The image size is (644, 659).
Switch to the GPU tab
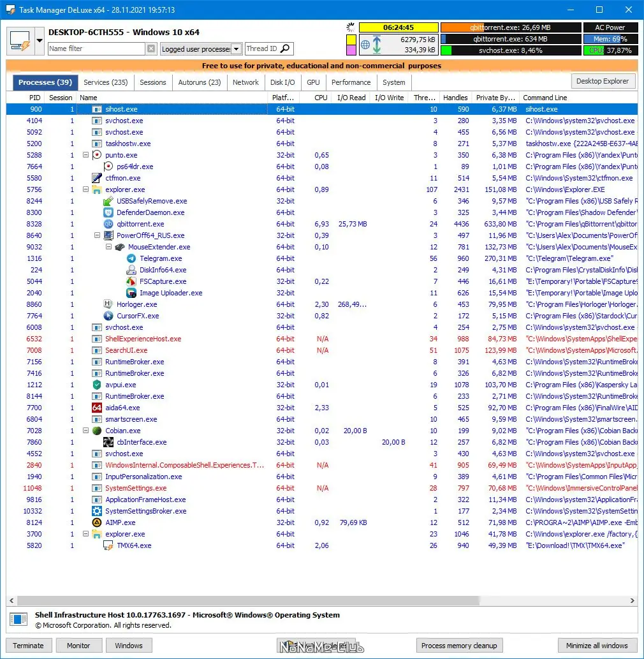[x=313, y=82]
